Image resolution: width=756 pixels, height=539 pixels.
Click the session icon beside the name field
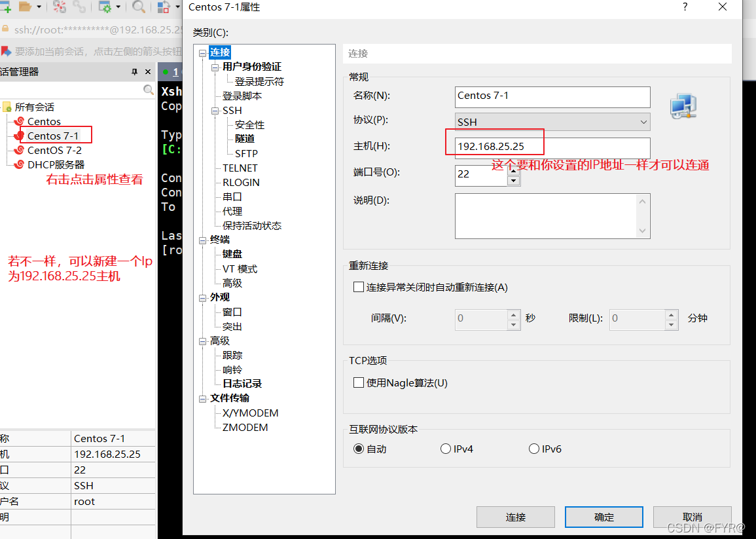coord(683,106)
